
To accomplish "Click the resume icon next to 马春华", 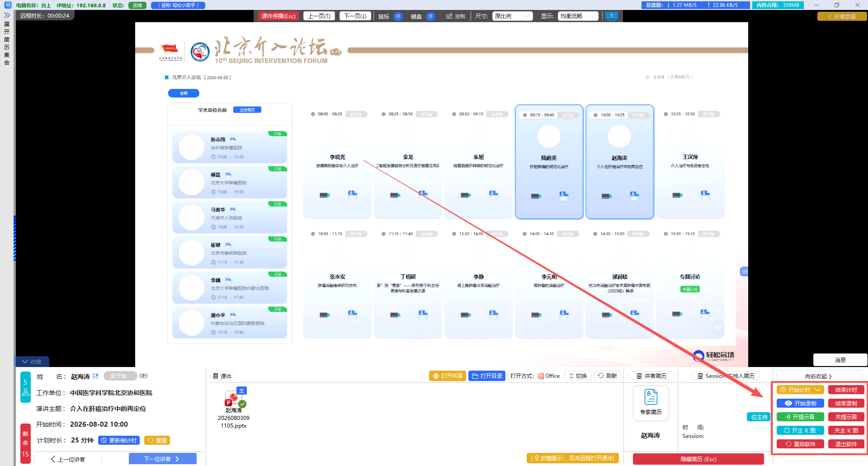I will (233, 209).
